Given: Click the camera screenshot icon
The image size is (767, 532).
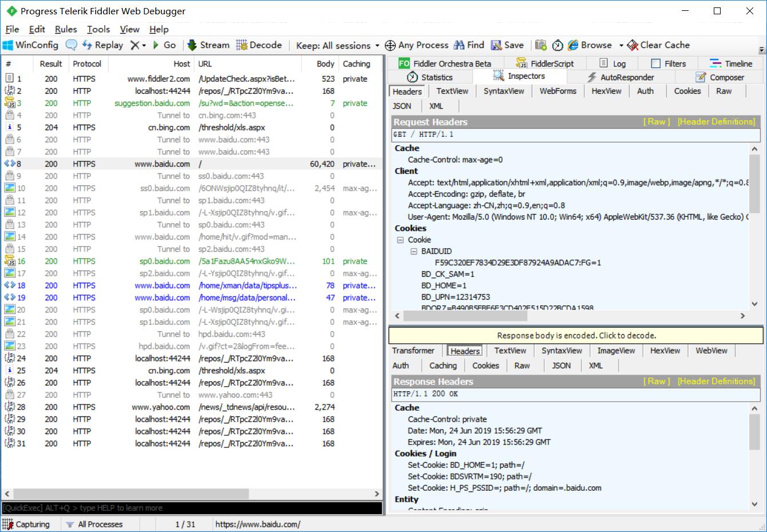Looking at the screenshot, I should pyautogui.click(x=541, y=45).
